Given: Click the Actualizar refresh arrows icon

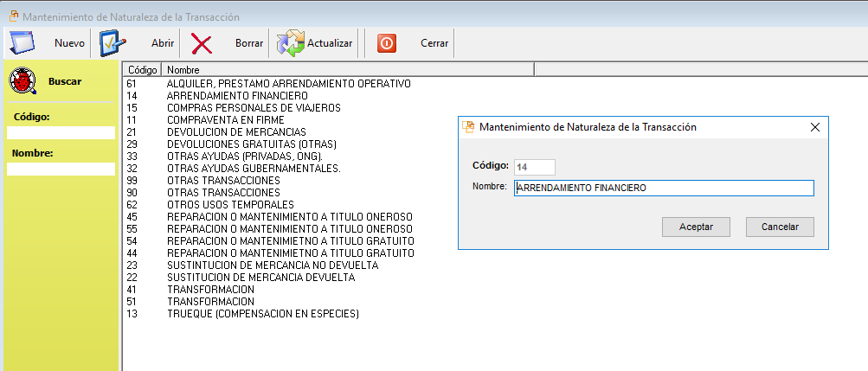Looking at the screenshot, I should [291, 43].
